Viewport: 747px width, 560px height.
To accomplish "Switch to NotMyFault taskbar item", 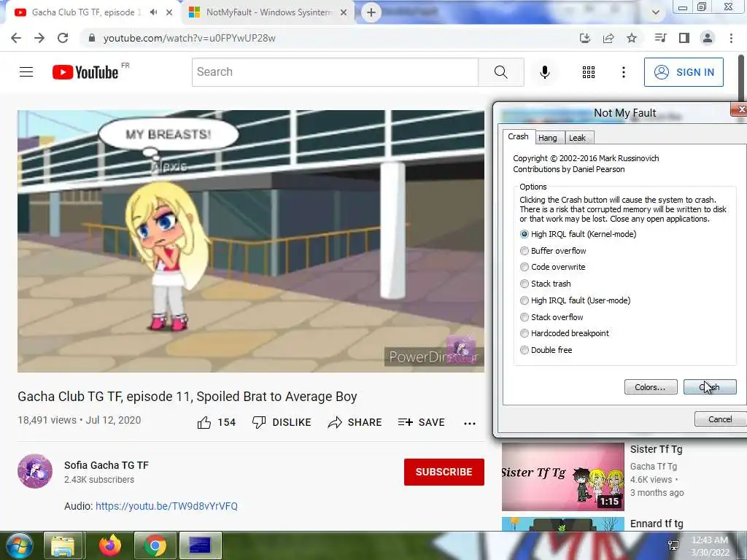I will 200,545.
